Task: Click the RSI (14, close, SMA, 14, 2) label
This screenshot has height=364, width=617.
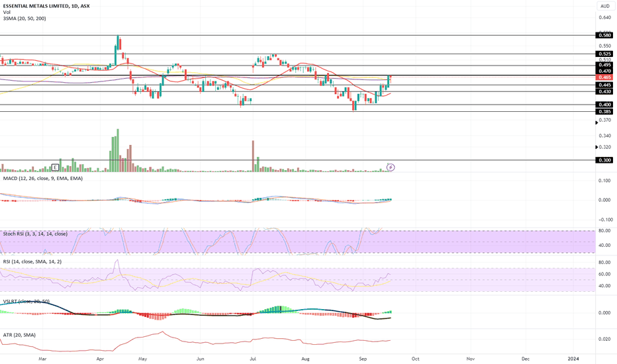Action: (x=32, y=261)
